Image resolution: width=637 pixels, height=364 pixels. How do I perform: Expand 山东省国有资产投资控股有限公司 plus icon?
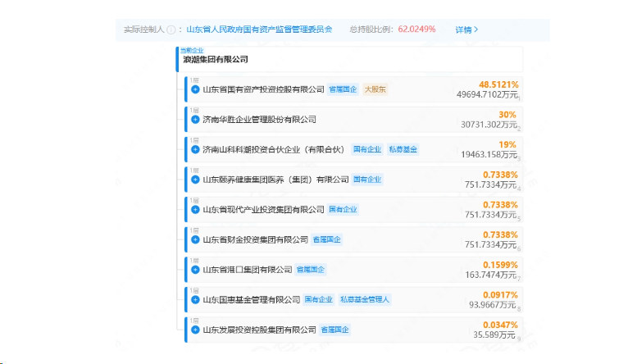[195, 89]
